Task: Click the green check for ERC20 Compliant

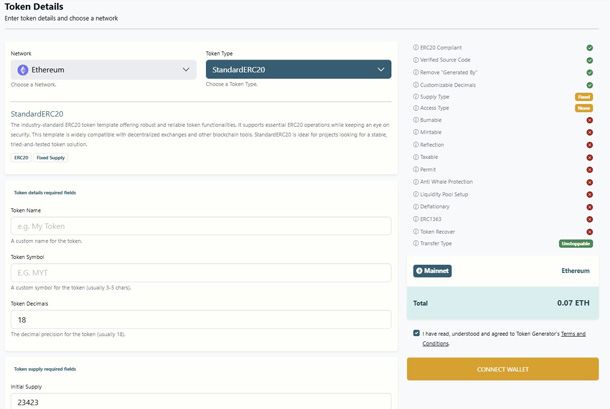Action: point(590,47)
